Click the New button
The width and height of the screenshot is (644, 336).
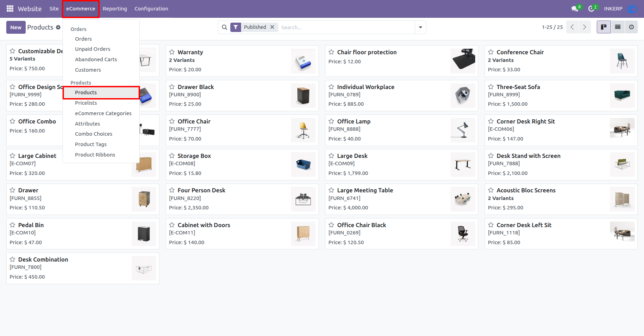[16, 27]
